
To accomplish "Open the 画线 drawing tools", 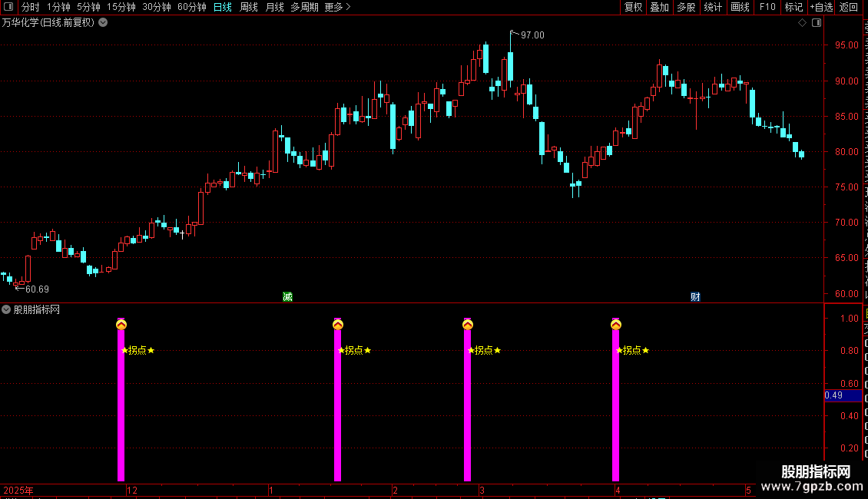I will [740, 7].
